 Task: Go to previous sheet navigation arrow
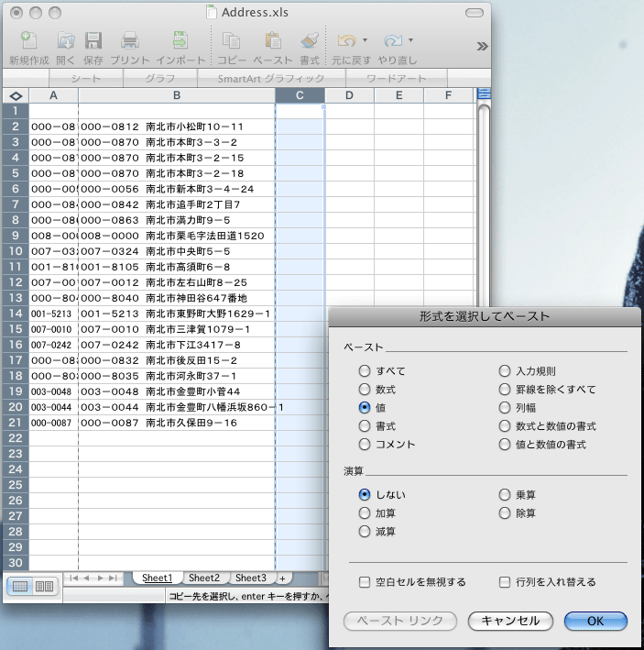click(x=86, y=578)
